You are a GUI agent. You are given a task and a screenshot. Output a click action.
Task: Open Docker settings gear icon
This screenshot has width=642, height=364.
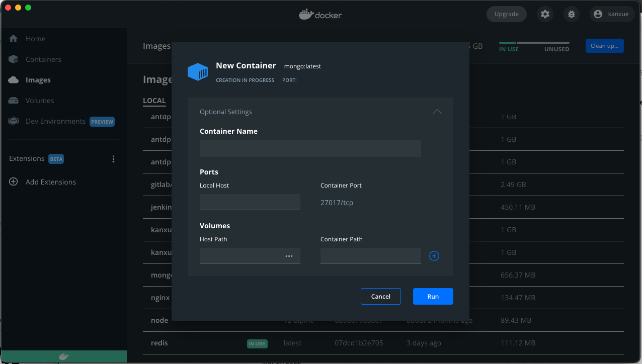click(x=545, y=14)
